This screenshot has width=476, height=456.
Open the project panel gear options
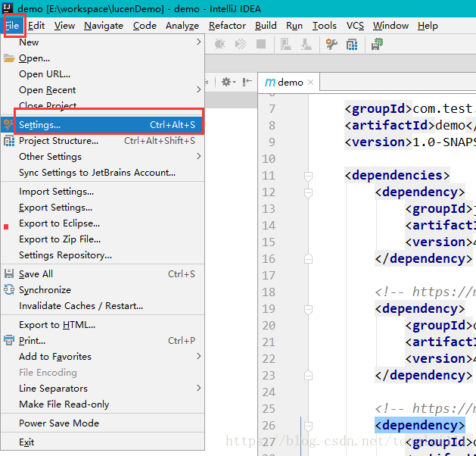click(229, 82)
